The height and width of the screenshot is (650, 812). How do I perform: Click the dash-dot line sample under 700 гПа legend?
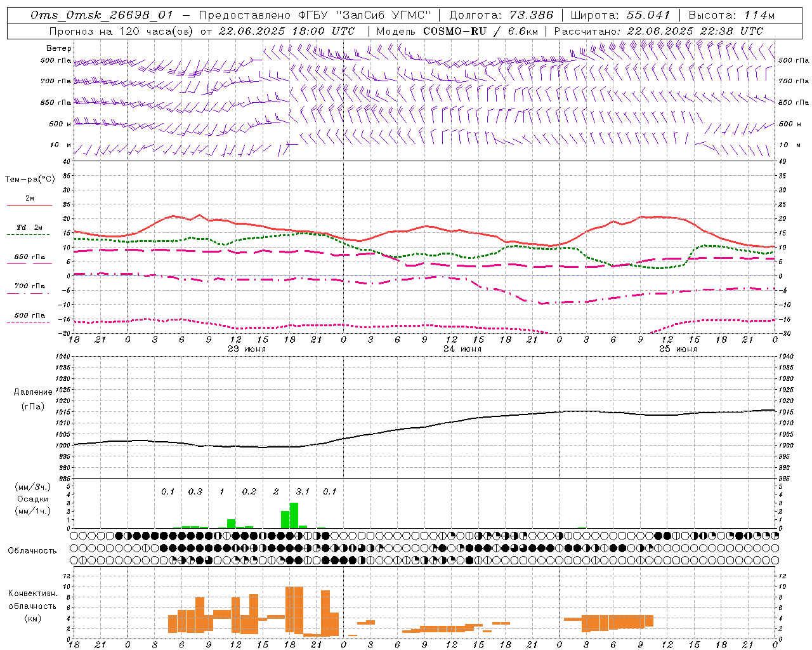[29, 294]
